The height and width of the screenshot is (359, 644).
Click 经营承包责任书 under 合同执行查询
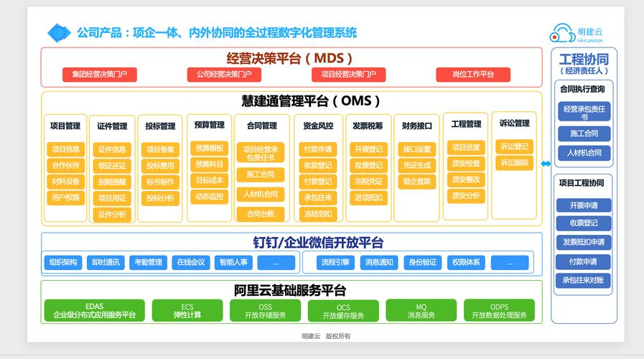tap(584, 112)
